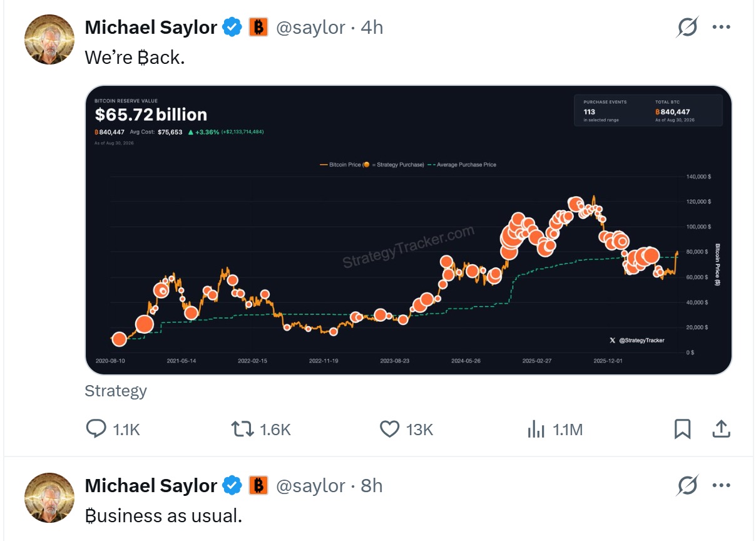This screenshot has width=756, height=541.
Task: Open the Bitcoin reserve chart image
Action: point(408,230)
